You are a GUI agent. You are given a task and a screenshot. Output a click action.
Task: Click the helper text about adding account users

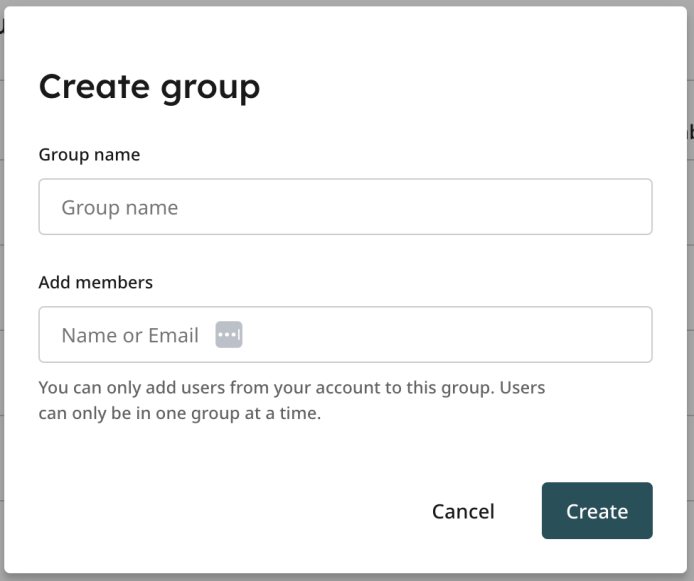292,400
